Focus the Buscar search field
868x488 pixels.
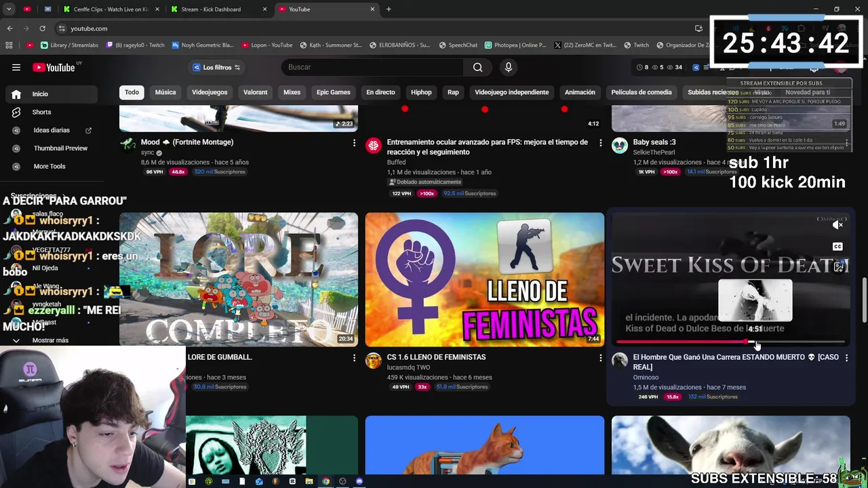click(x=372, y=67)
